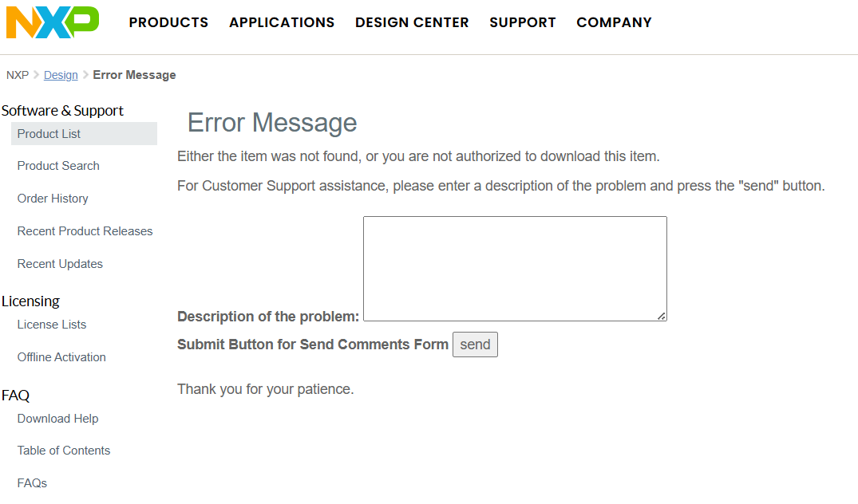The image size is (858, 504).
Task: Follow the Design breadcrumb link
Action: pos(61,75)
